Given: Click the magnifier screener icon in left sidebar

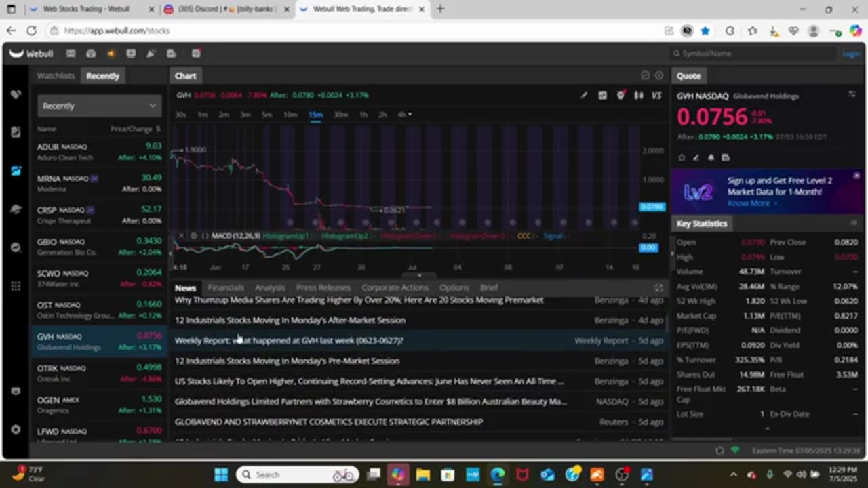Looking at the screenshot, I should (16, 248).
